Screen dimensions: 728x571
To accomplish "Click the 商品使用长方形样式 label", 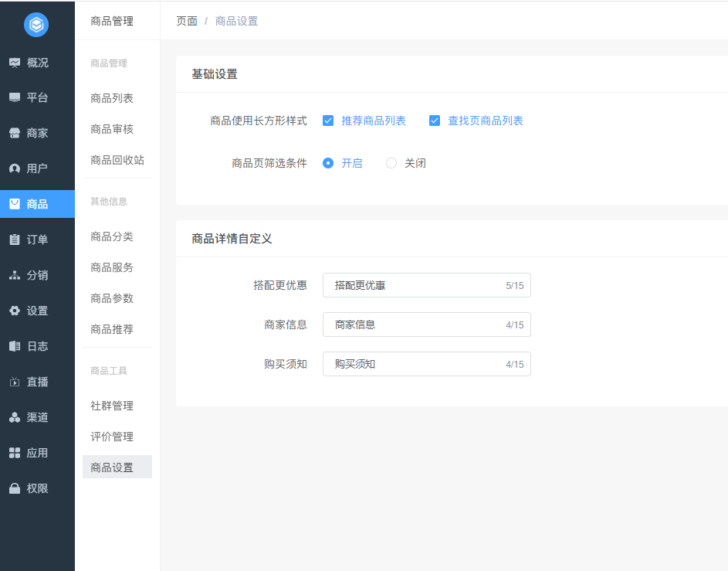I will pyautogui.click(x=259, y=121).
